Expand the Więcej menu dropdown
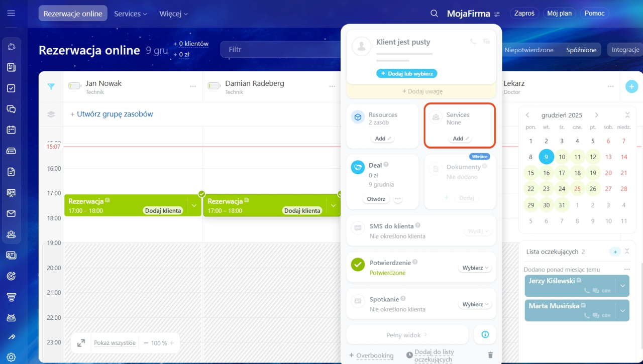 pyautogui.click(x=173, y=14)
